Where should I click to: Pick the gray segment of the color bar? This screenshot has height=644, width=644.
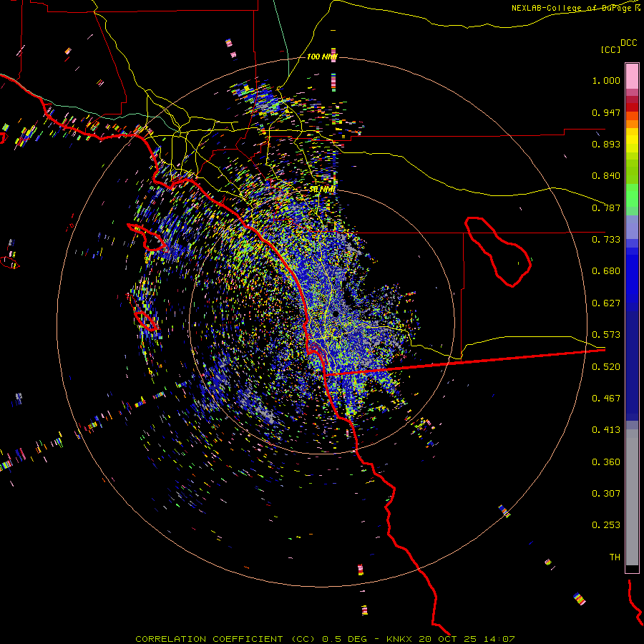coord(632,497)
